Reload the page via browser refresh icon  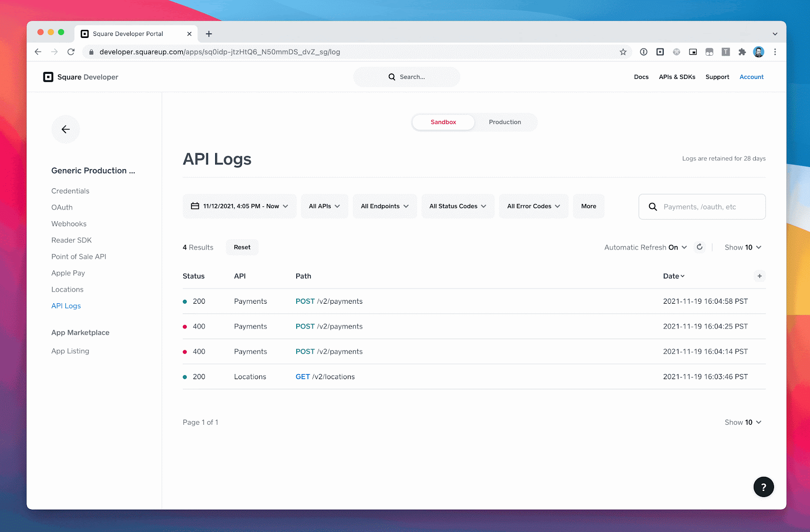pyautogui.click(x=71, y=52)
